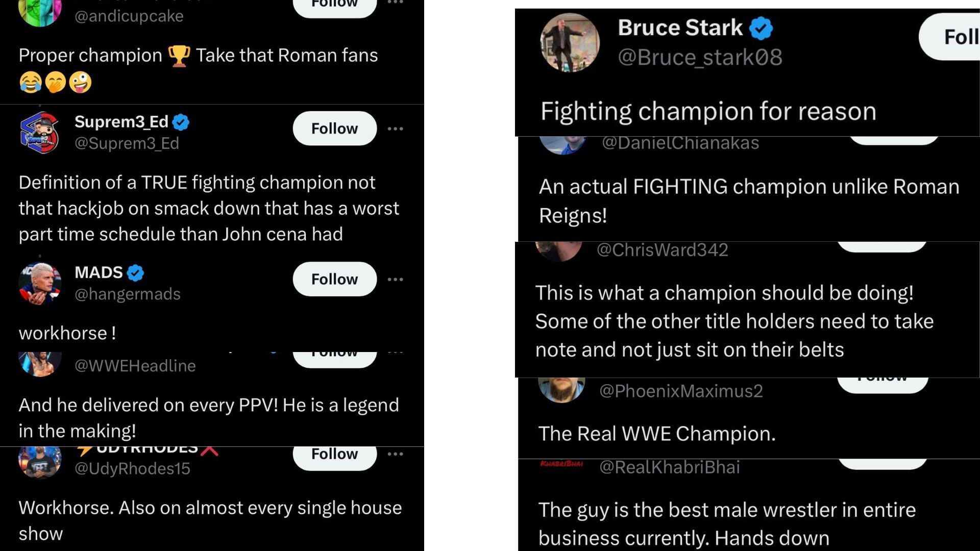Follow the UdyRhodes15 account
This screenshot has width=980, height=551.
pos(334,455)
